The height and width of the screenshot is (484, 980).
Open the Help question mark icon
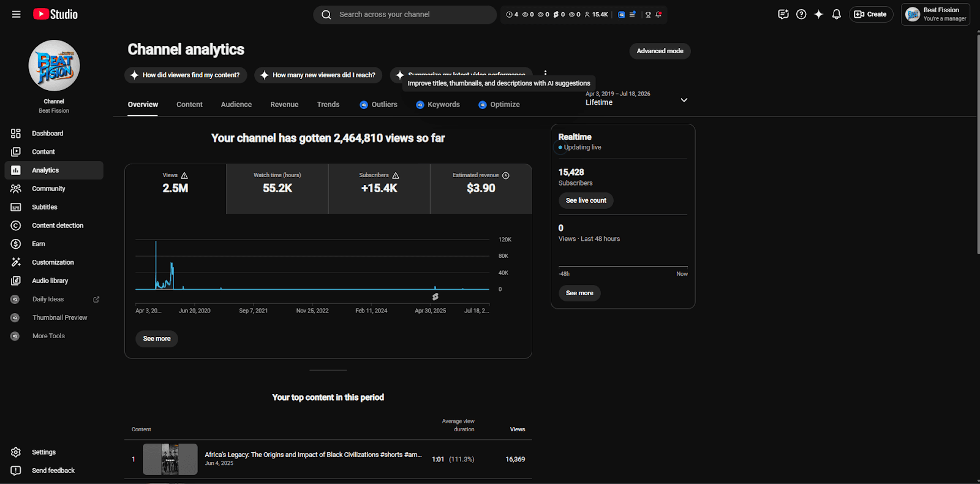pos(801,14)
